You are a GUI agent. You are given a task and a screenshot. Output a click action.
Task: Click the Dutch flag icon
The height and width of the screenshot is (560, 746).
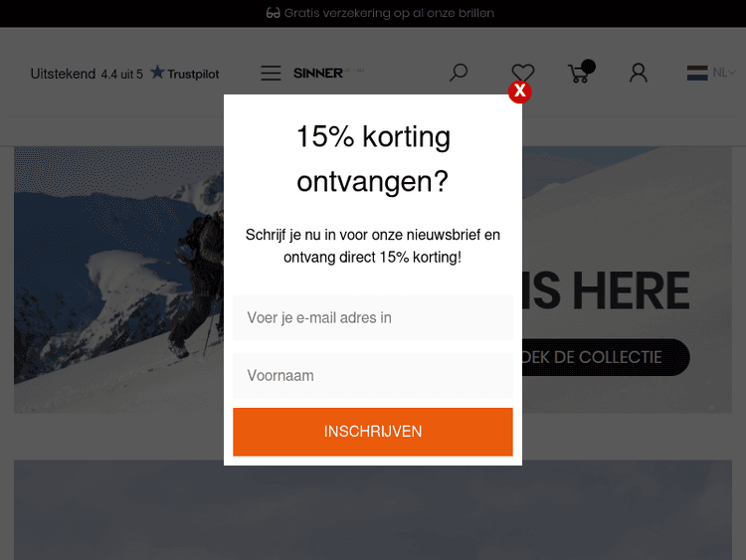pos(697,74)
